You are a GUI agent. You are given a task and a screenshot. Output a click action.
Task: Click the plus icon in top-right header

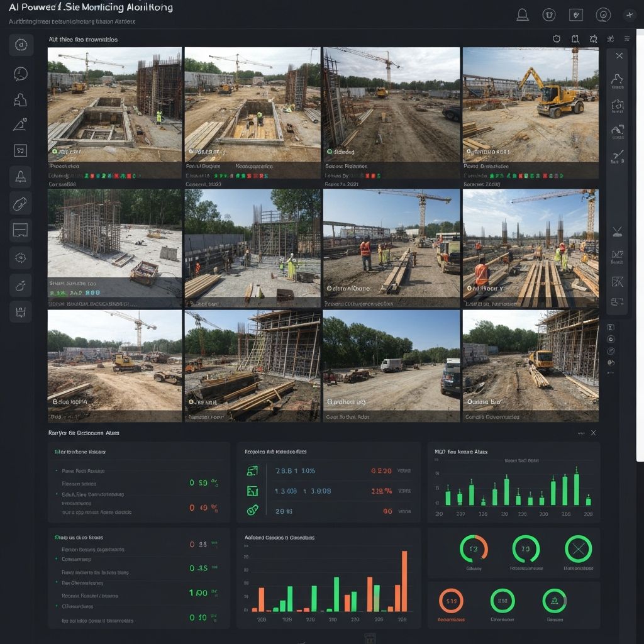point(629,15)
